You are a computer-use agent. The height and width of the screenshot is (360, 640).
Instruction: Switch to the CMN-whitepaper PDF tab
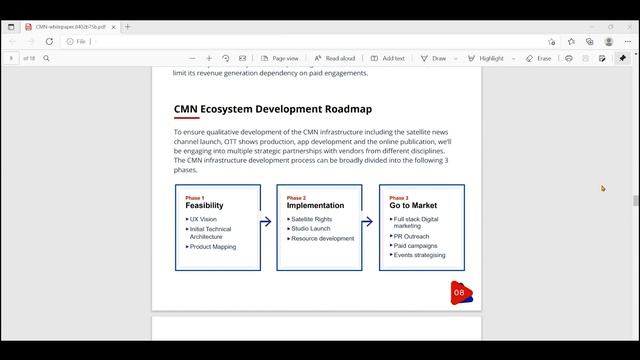(x=70, y=27)
